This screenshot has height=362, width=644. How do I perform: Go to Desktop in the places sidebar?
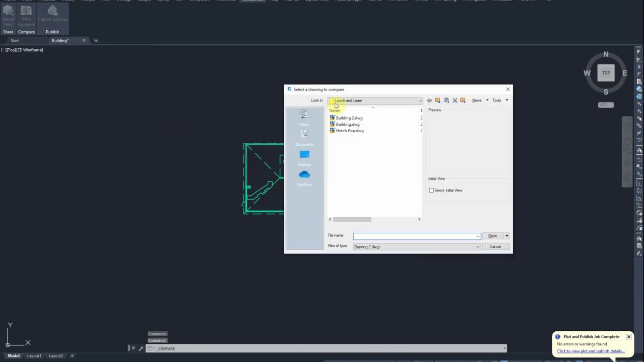[x=304, y=158]
